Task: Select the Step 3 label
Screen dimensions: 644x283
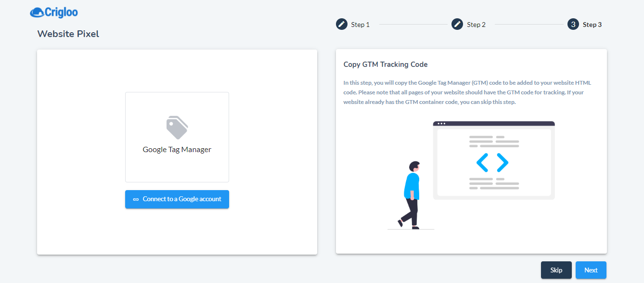Action: coord(592,25)
